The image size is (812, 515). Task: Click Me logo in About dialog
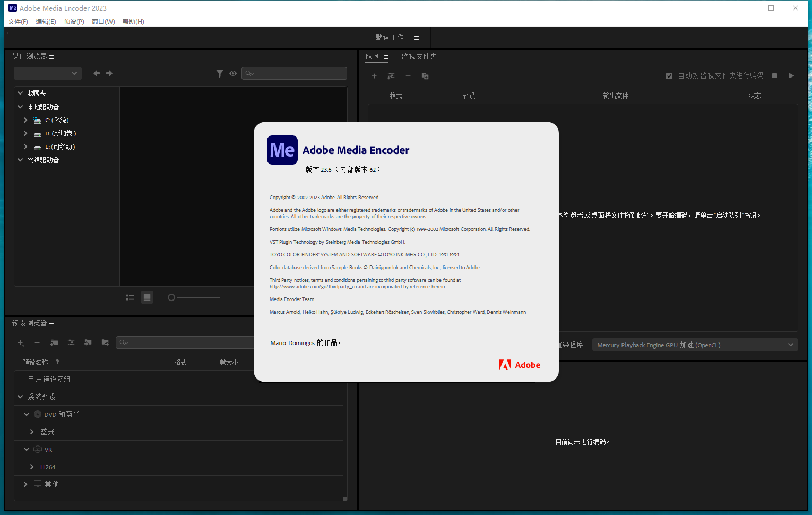pyautogui.click(x=282, y=150)
